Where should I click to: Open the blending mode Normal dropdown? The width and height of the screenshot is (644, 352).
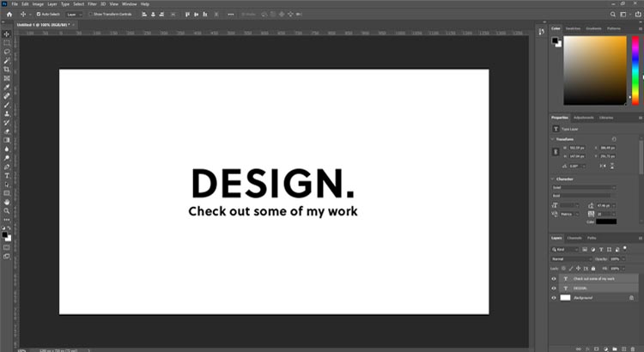coord(571,258)
